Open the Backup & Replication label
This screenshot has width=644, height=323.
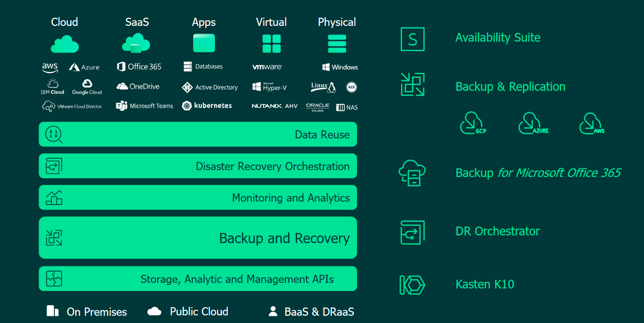510,87
